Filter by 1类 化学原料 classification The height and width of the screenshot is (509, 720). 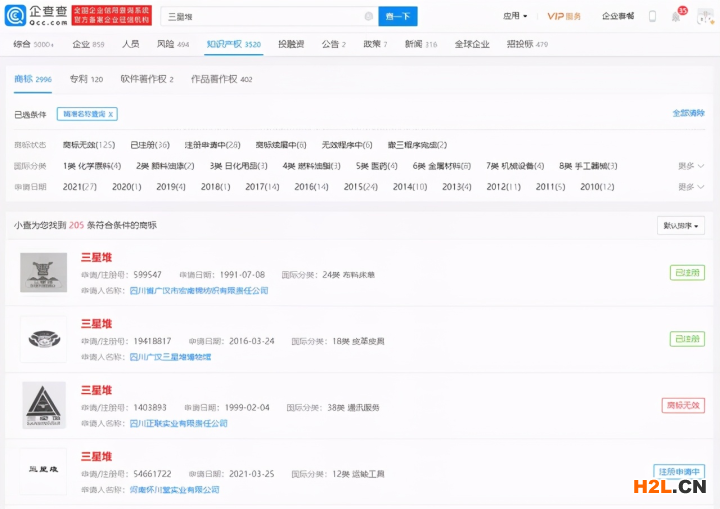point(92,166)
